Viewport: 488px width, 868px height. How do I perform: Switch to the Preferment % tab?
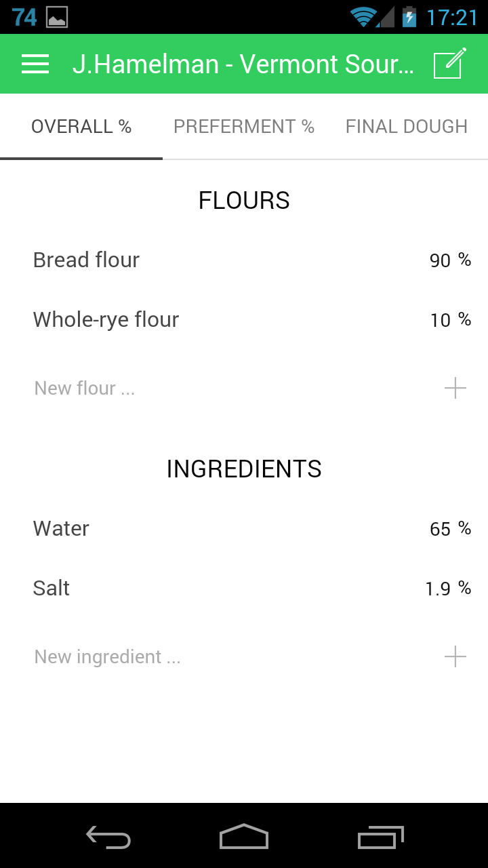pyautogui.click(x=244, y=127)
